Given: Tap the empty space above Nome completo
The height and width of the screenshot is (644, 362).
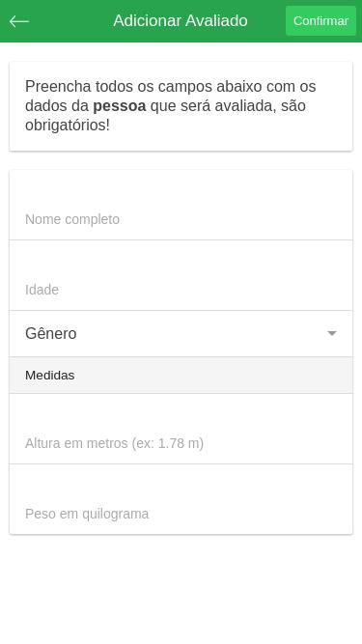Looking at the screenshot, I should pyautogui.click(x=181, y=189).
